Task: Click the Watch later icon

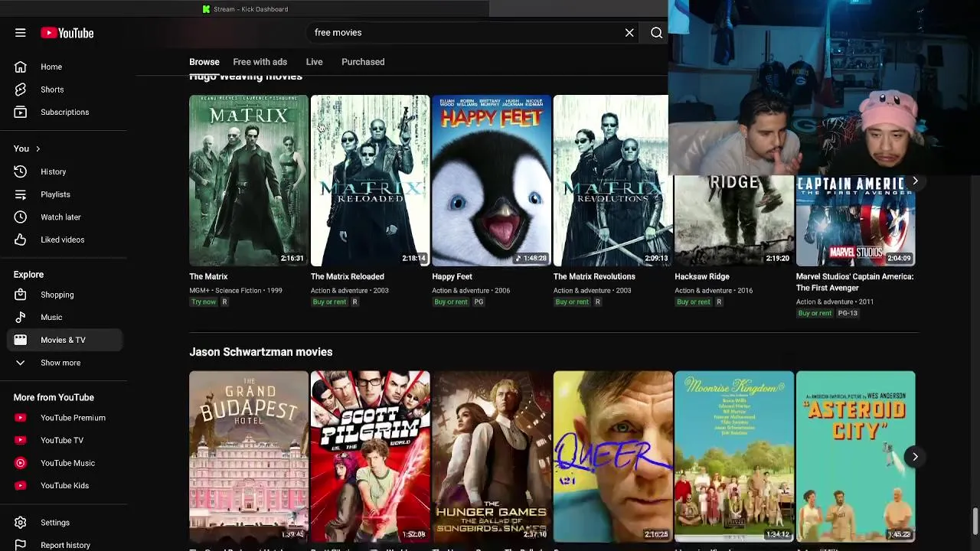Action: pyautogui.click(x=21, y=217)
